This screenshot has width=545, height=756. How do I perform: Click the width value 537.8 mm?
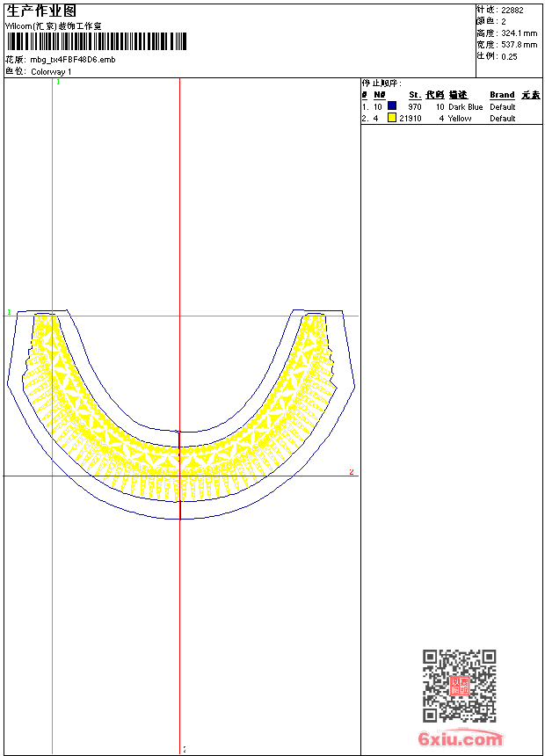pos(519,45)
